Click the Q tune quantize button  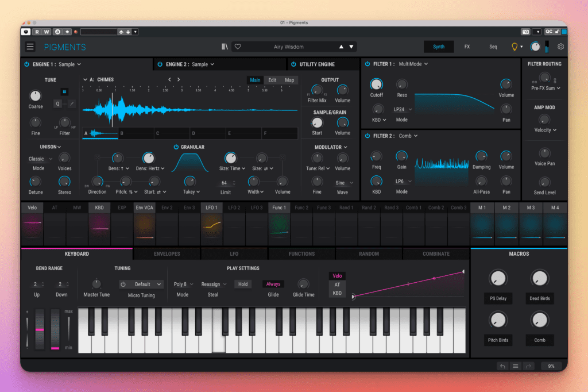point(58,103)
